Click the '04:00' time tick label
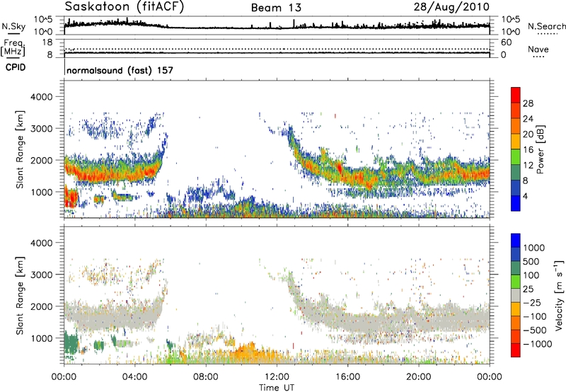566x392 pixels. (x=134, y=377)
